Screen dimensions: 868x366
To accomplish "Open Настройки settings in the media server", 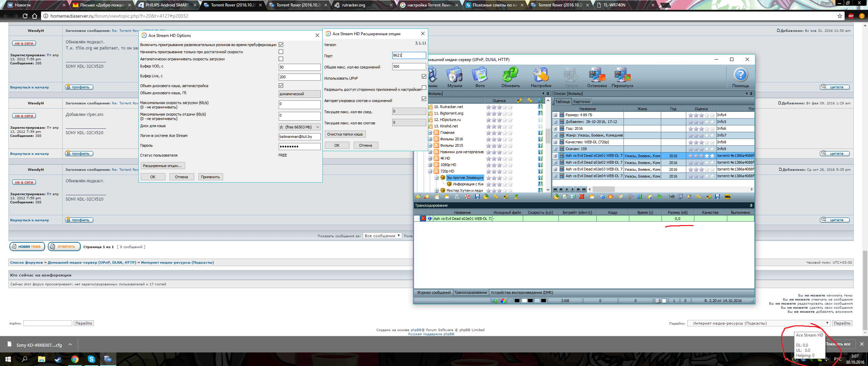I will point(541,77).
